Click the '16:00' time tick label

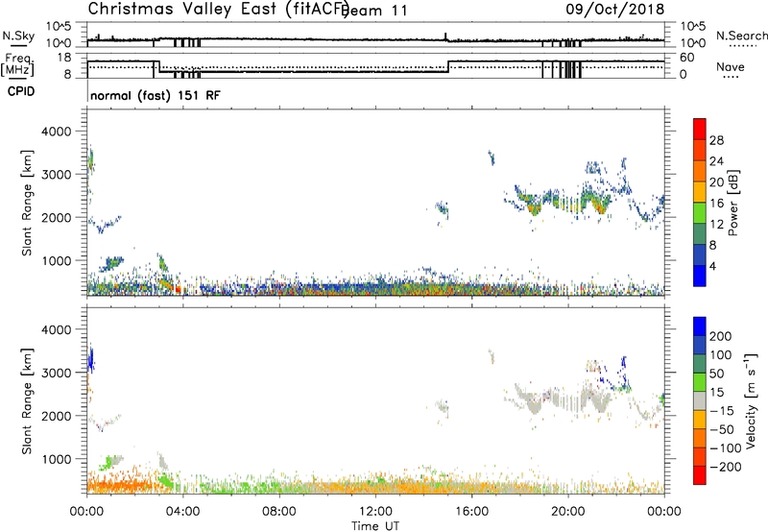(x=471, y=512)
